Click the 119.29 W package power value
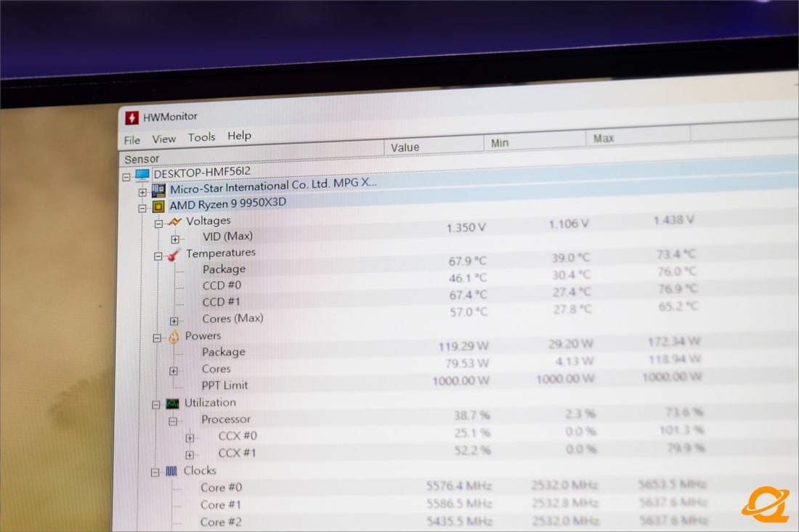The height and width of the screenshot is (532, 799). click(463, 347)
